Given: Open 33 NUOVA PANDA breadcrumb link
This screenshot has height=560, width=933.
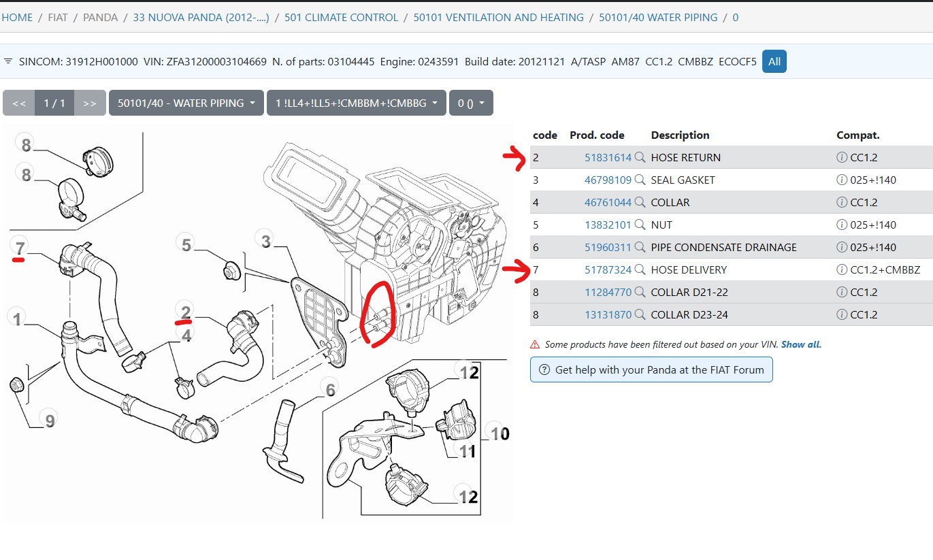Looking at the screenshot, I should [201, 17].
